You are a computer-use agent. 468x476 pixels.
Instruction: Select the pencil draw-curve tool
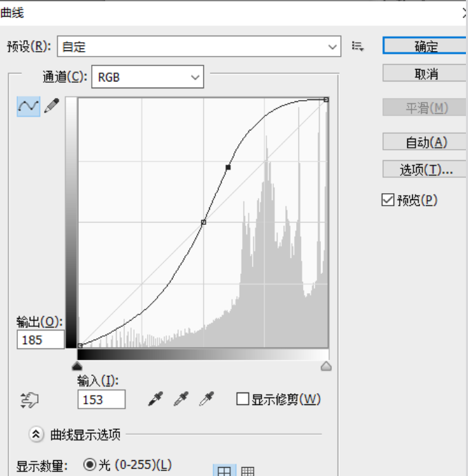[x=52, y=106]
